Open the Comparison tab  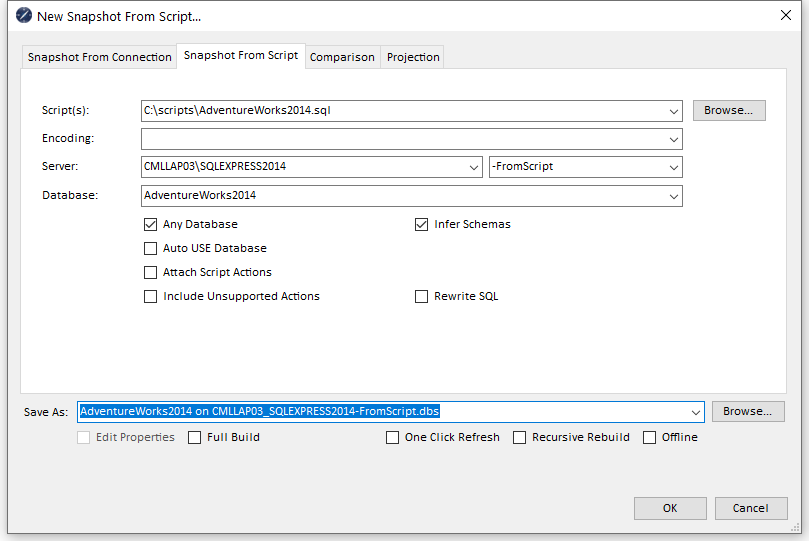[342, 57]
